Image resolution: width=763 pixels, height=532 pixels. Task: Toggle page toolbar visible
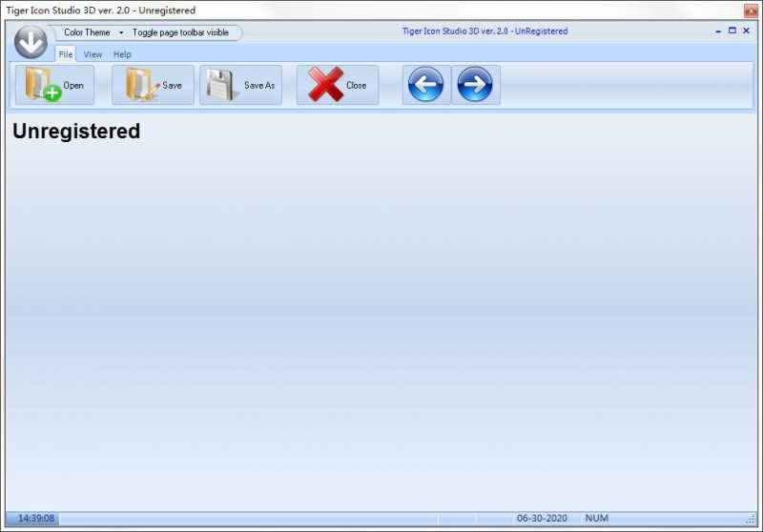(180, 32)
